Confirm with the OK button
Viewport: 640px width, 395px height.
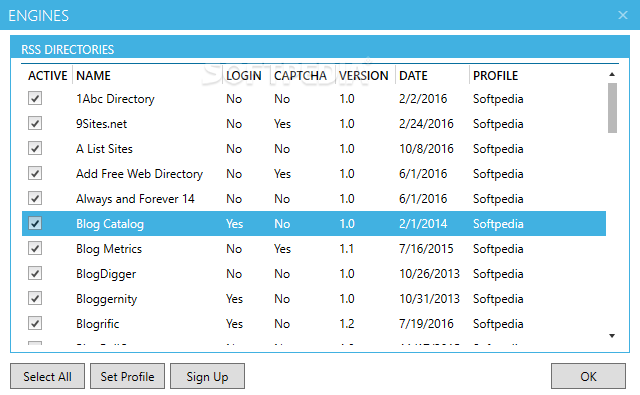tap(588, 376)
